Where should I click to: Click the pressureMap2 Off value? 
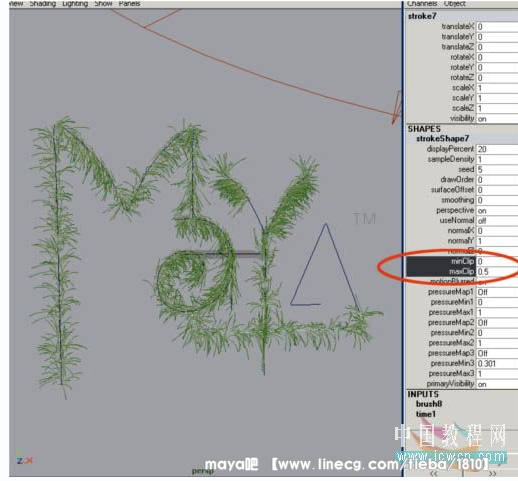497,323
